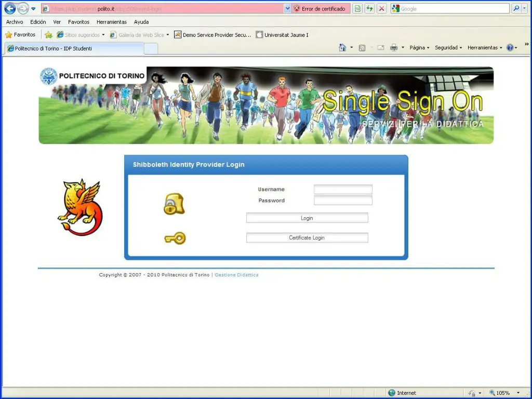
Task: Click the Shibboleth Identity Provider Login heading
Action: 189,165
